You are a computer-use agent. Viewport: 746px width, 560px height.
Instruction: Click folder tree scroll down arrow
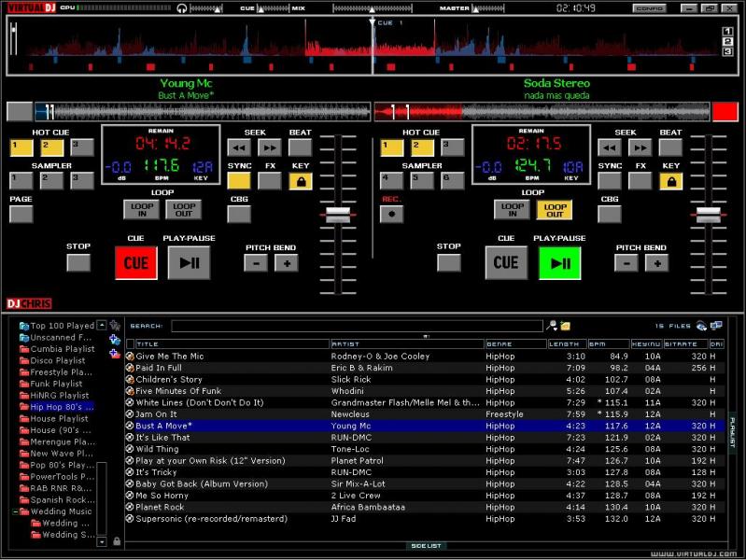pos(102,541)
